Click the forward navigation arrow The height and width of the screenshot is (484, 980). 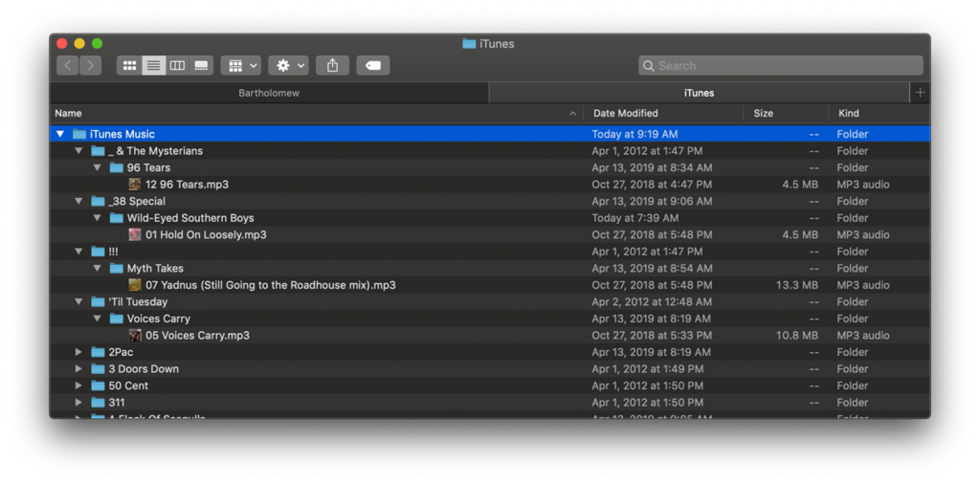coord(91,66)
